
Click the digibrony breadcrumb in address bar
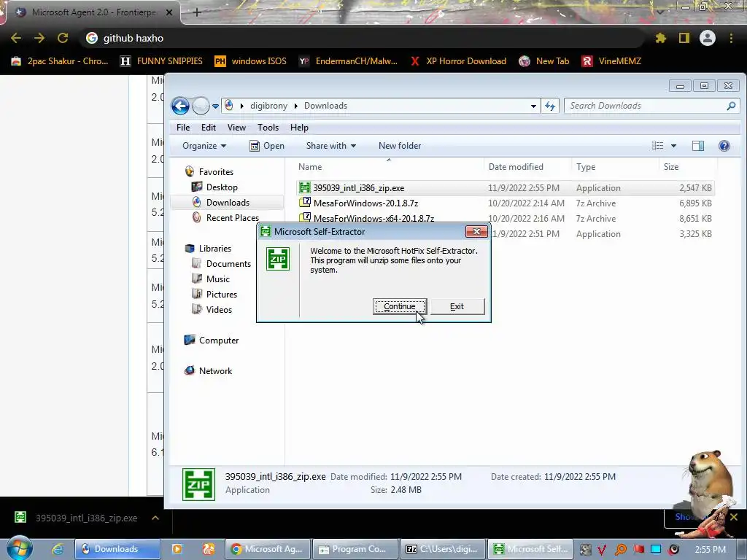coord(268,106)
